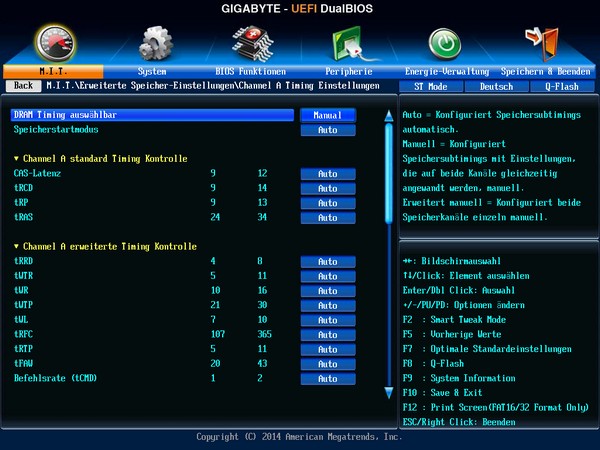
Task: Switch to the BIOS Funktionen tab
Action: click(250, 72)
